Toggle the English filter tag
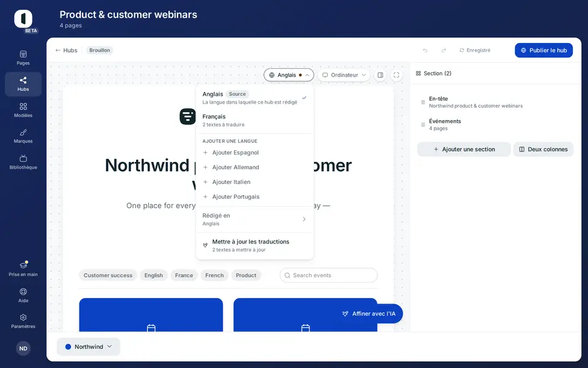Screen dimensions: 588x368 pos(154,275)
